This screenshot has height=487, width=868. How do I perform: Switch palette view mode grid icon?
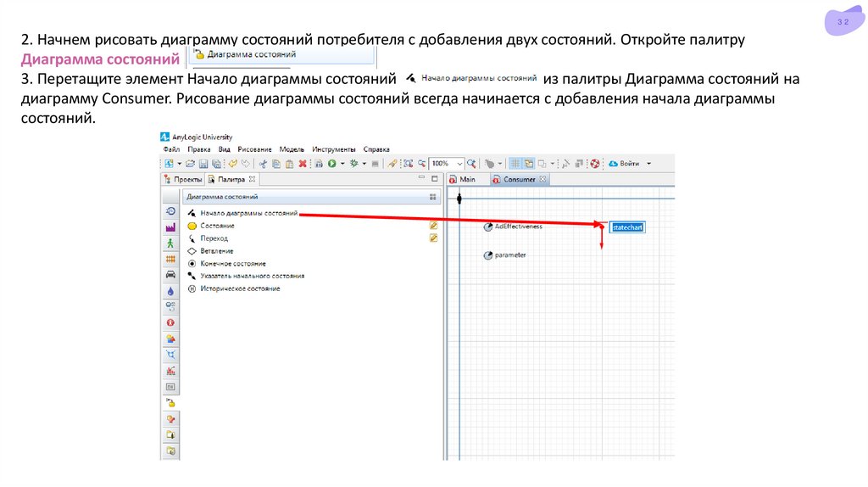point(433,197)
